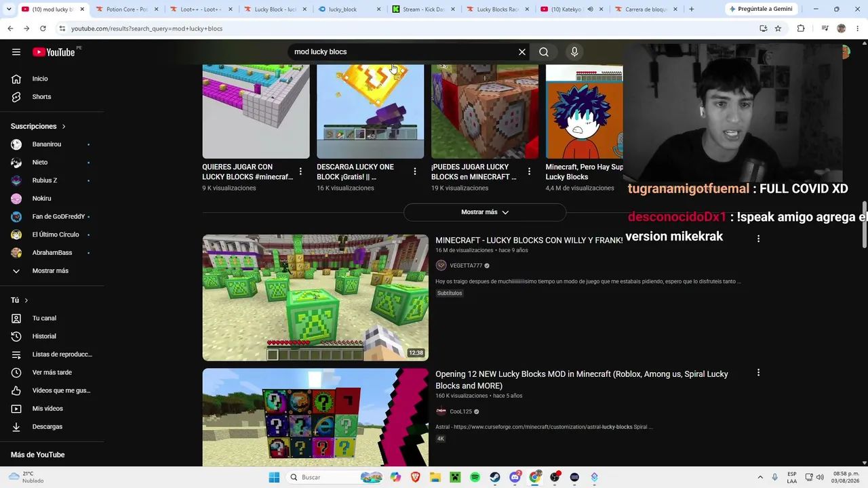Image resolution: width=868 pixels, height=488 pixels.
Task: Submit search with magnifying glass button
Action: 544,52
